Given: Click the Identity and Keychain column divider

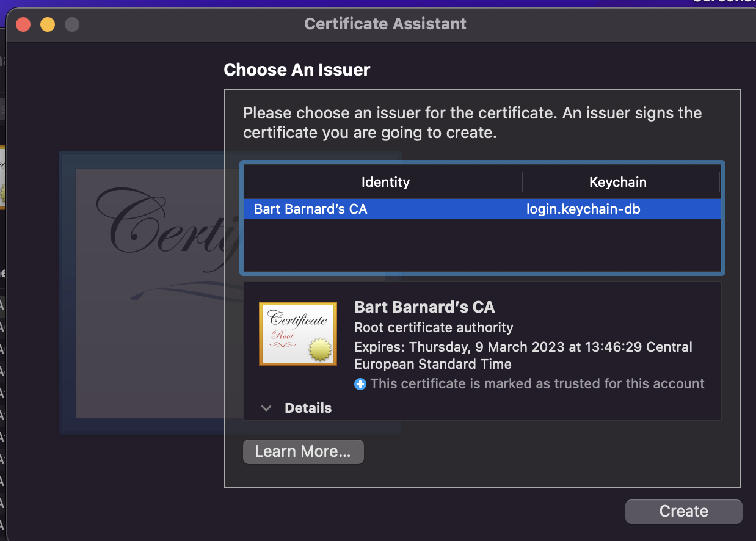Looking at the screenshot, I should (522, 182).
